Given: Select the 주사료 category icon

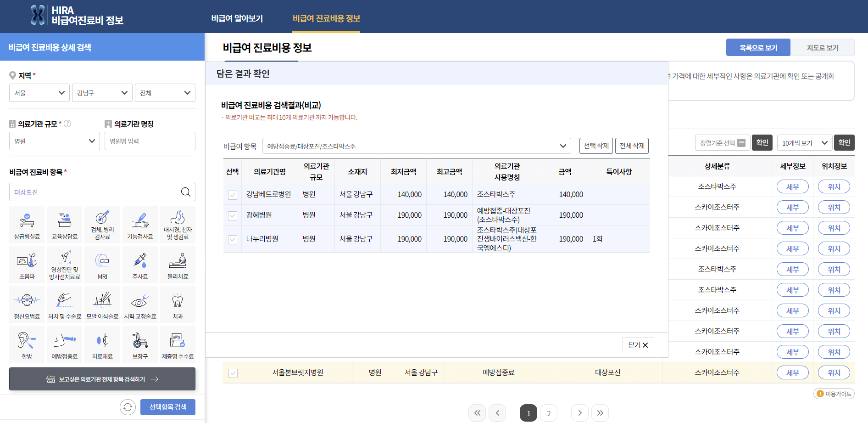Looking at the screenshot, I should (140, 264).
